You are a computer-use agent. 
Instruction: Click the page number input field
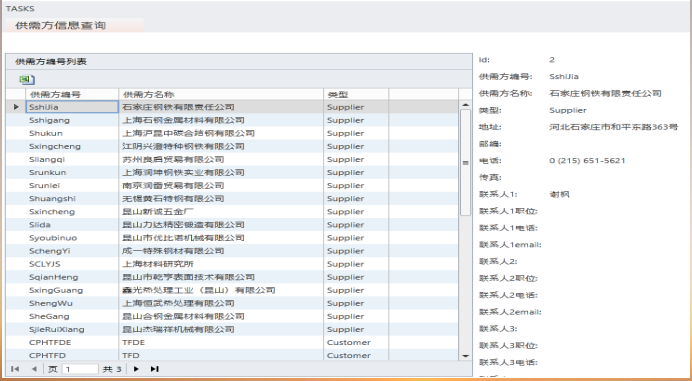(x=80, y=369)
